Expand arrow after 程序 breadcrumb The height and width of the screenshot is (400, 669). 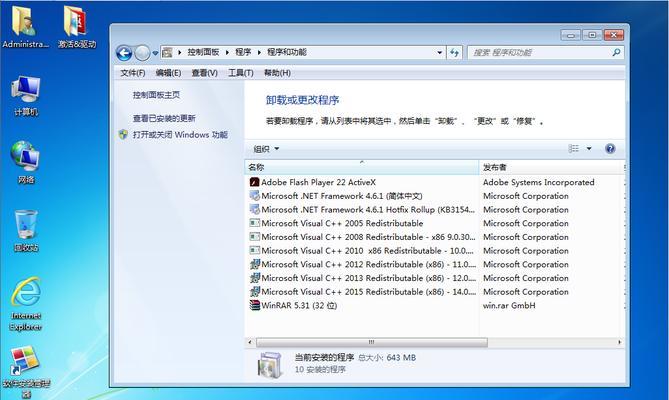259,52
